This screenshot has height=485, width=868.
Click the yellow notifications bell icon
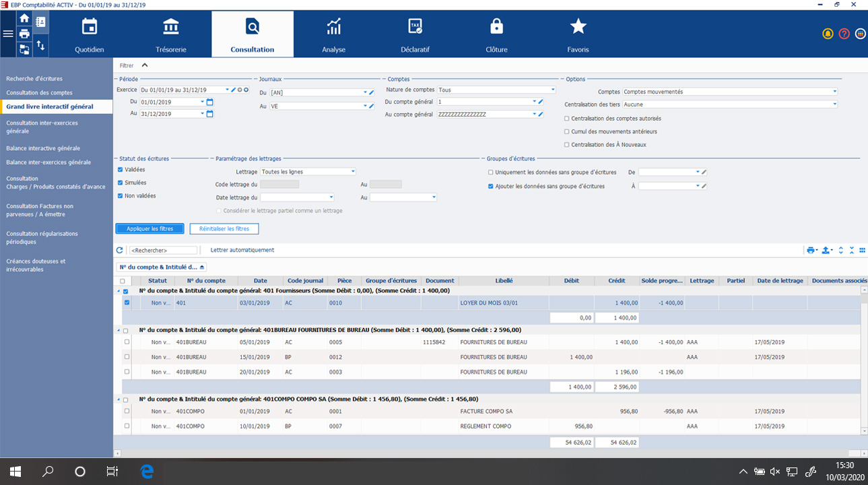828,33
